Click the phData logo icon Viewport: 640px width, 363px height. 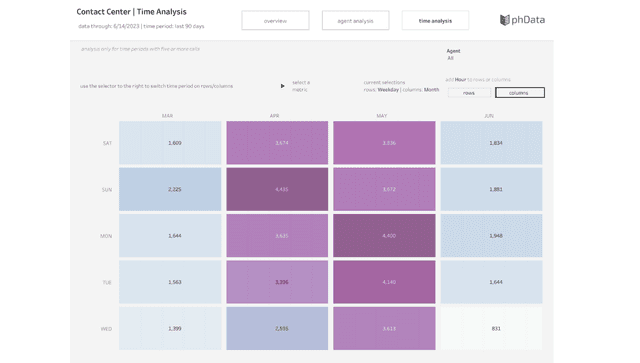pos(504,20)
